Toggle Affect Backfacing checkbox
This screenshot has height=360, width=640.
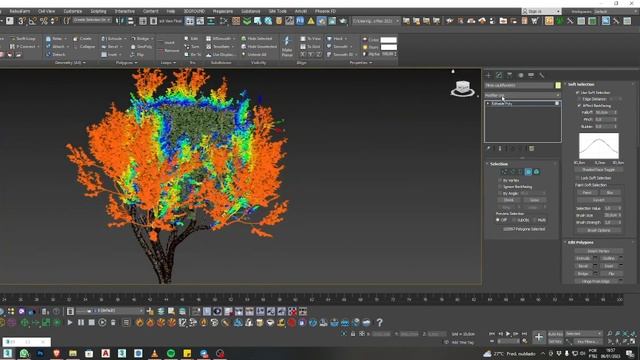click(579, 106)
